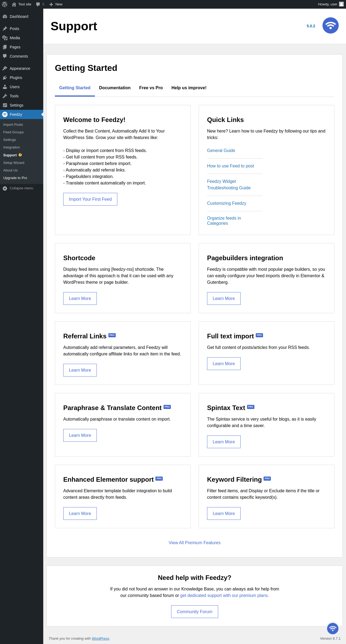Click the Community Forum button
Viewport: 346px width, 644px height.
(x=194, y=612)
